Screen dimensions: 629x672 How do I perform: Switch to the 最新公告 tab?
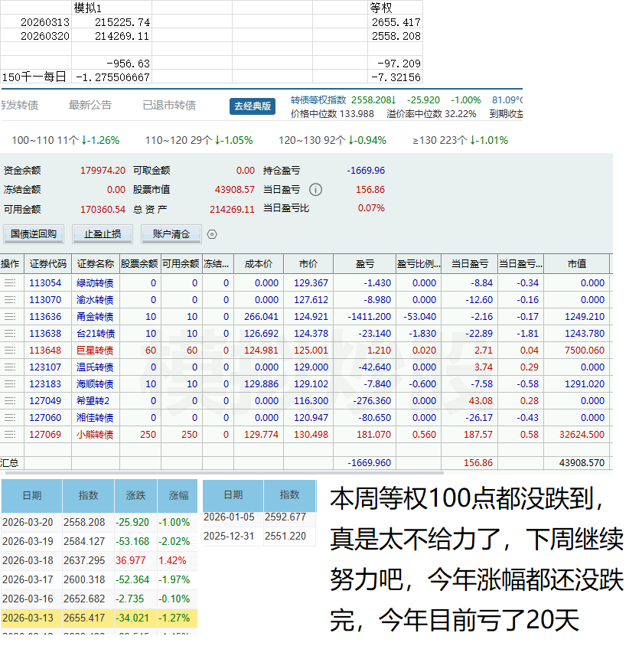click(x=90, y=106)
